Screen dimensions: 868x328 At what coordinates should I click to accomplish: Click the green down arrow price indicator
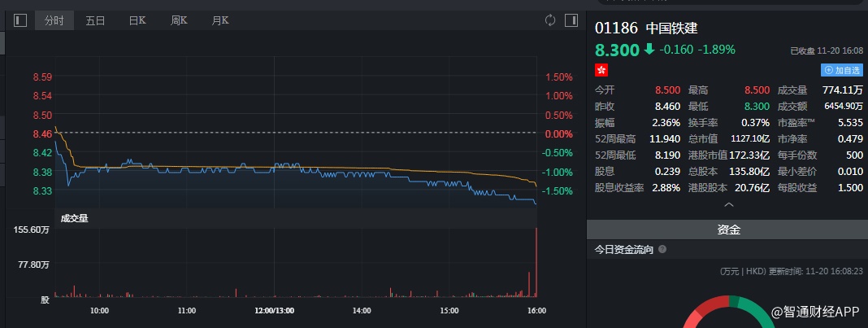(649, 50)
